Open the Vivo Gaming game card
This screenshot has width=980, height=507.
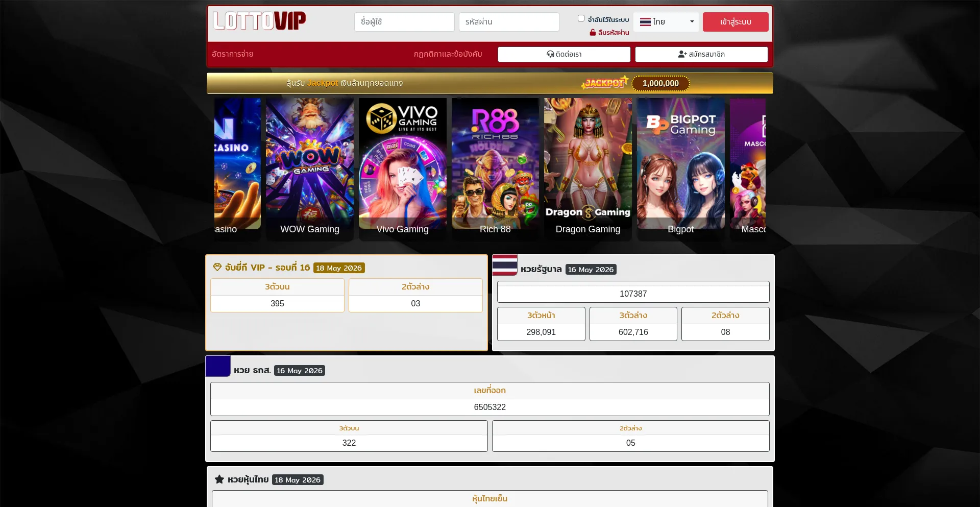(403, 169)
